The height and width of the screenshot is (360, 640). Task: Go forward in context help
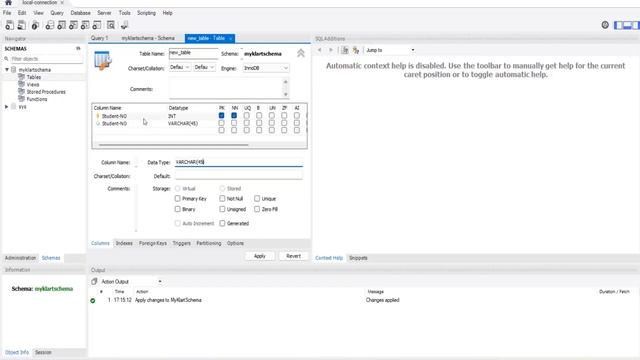[331, 50]
